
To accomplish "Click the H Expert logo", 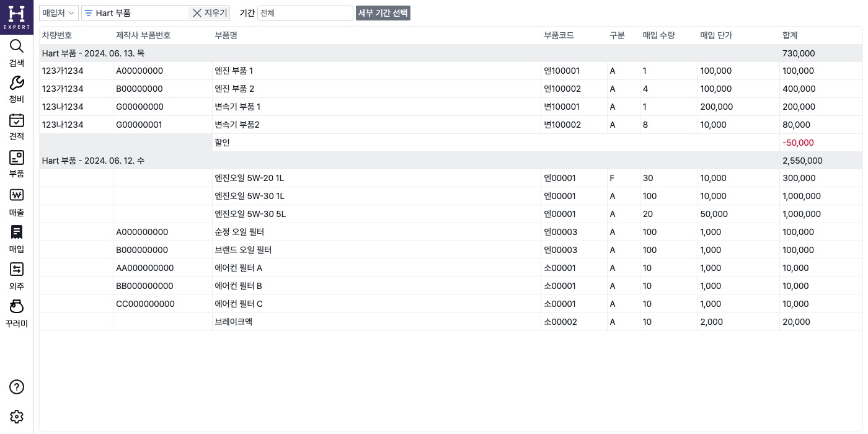I will 17,17.
